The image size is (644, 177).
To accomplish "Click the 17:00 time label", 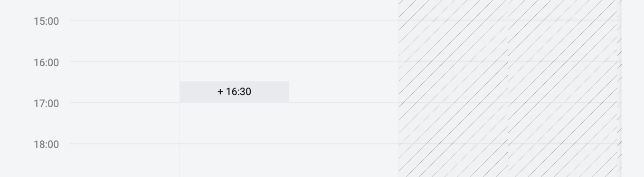I will click(46, 103).
